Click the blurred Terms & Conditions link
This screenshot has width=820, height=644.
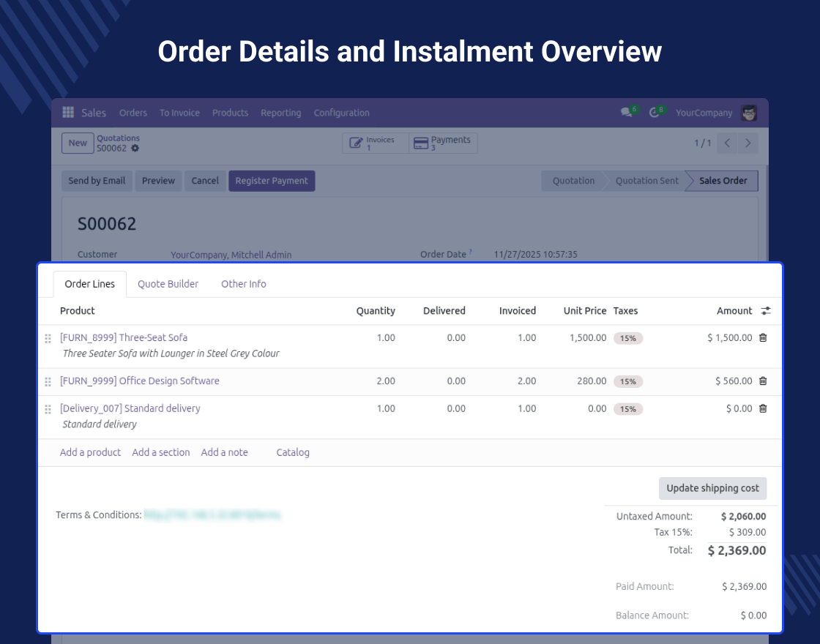coord(212,515)
